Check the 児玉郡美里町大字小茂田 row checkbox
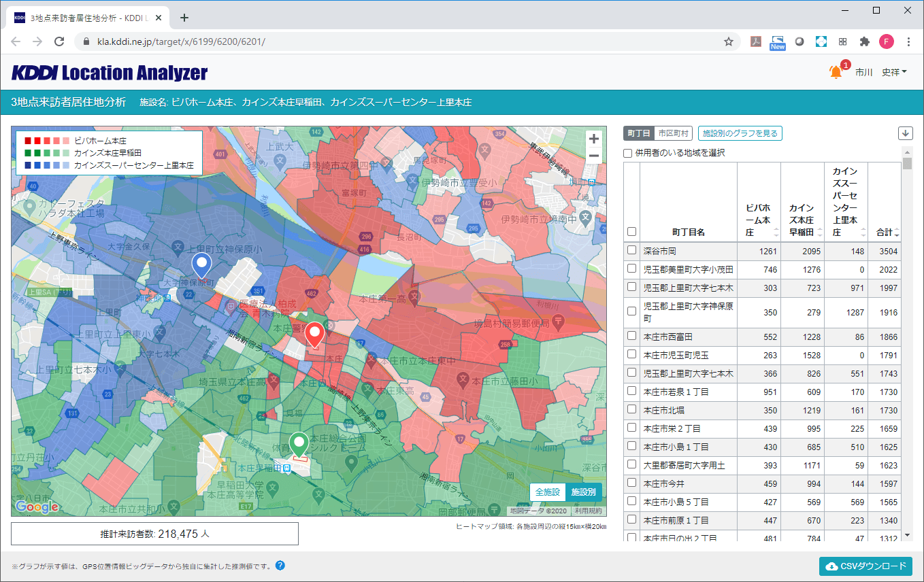 tap(632, 269)
